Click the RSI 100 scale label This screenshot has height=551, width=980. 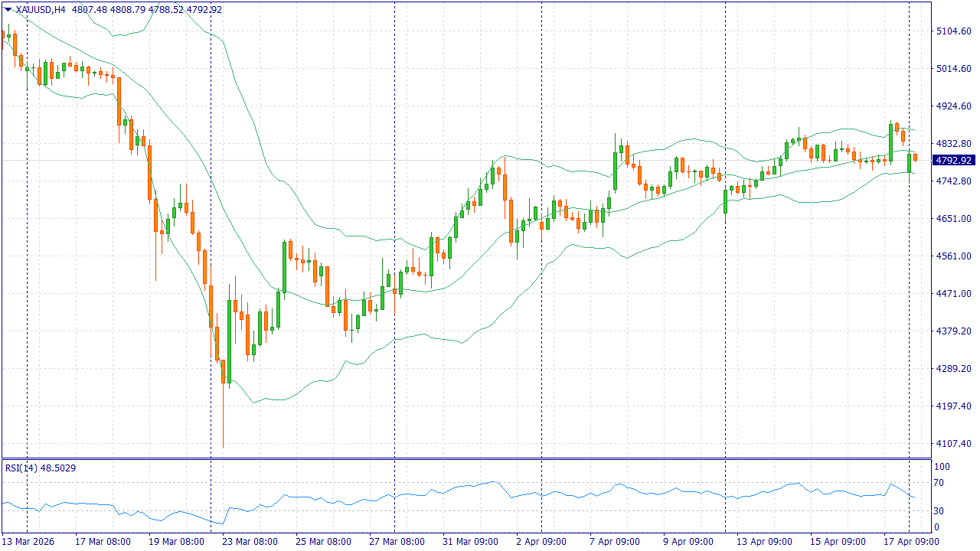pos(942,467)
